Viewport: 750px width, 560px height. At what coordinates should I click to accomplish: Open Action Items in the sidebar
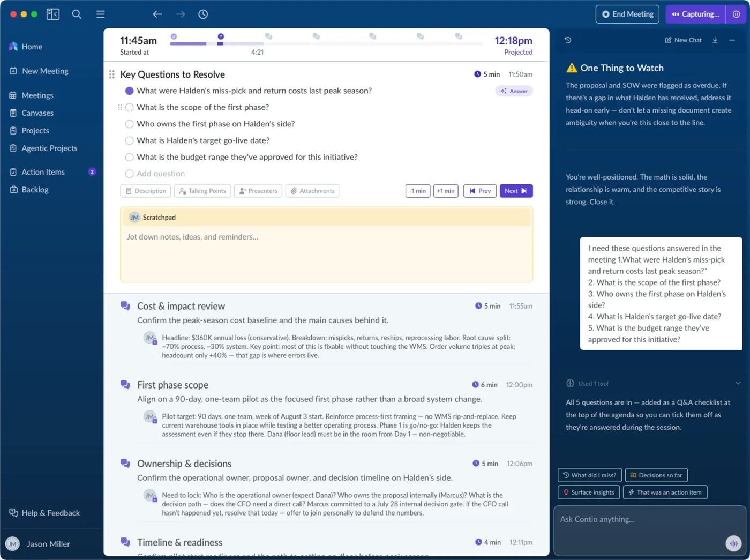pyautogui.click(x=43, y=172)
